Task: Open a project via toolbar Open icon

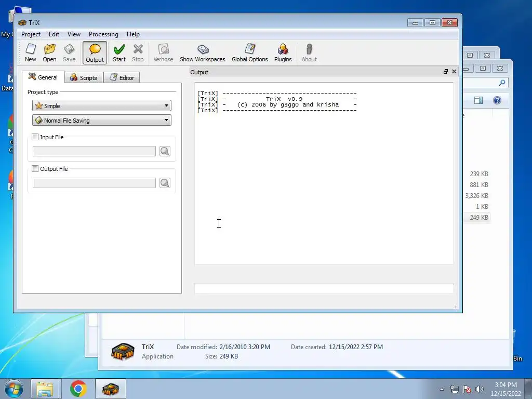Action: (x=49, y=53)
